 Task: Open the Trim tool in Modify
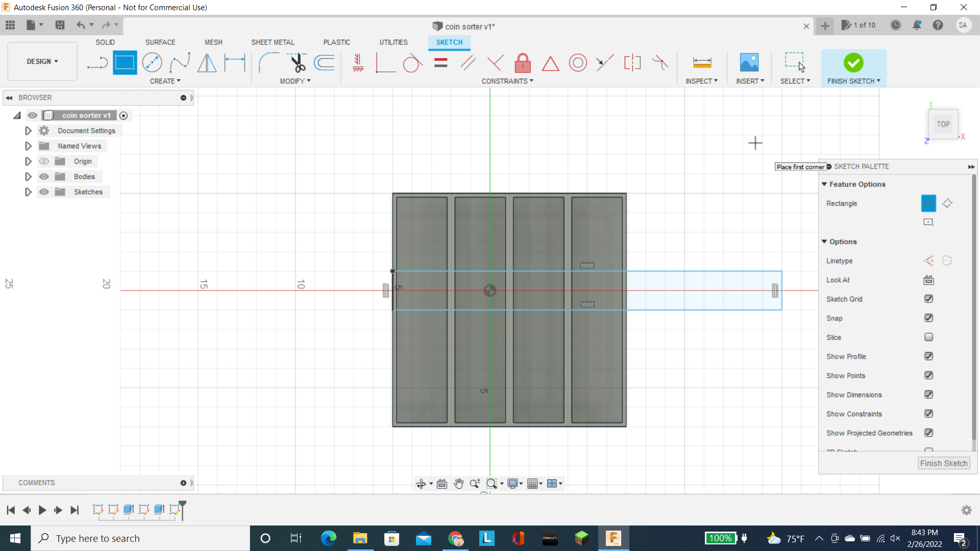(x=298, y=62)
